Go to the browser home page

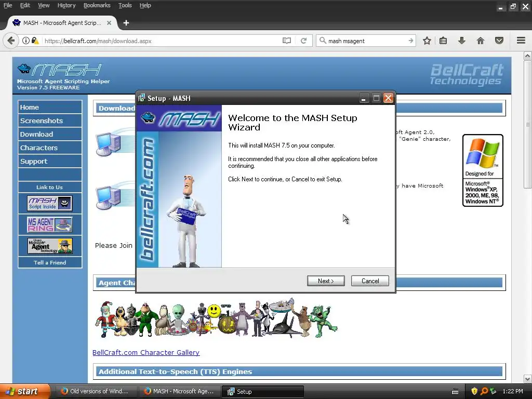(x=481, y=41)
